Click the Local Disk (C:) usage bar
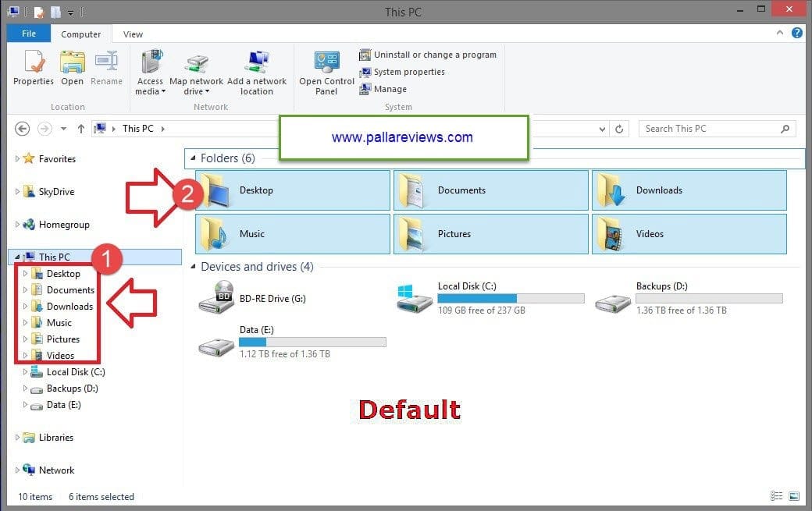 click(511, 298)
